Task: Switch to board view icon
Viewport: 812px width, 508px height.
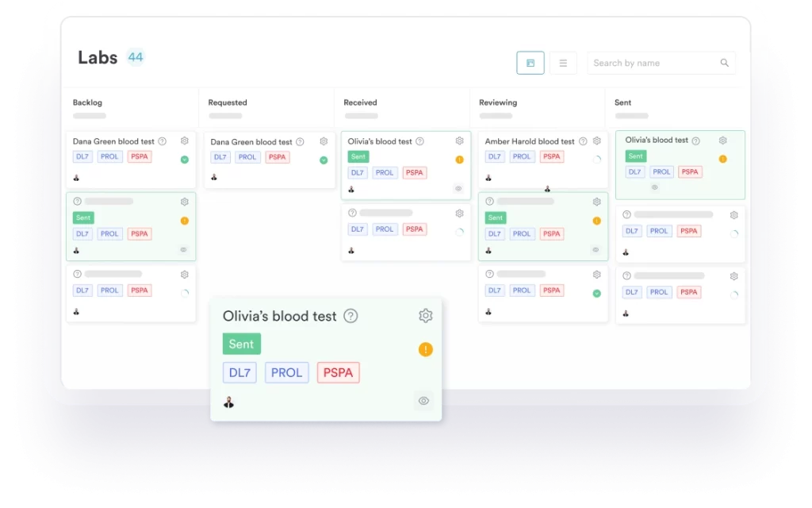Action: tap(530, 63)
